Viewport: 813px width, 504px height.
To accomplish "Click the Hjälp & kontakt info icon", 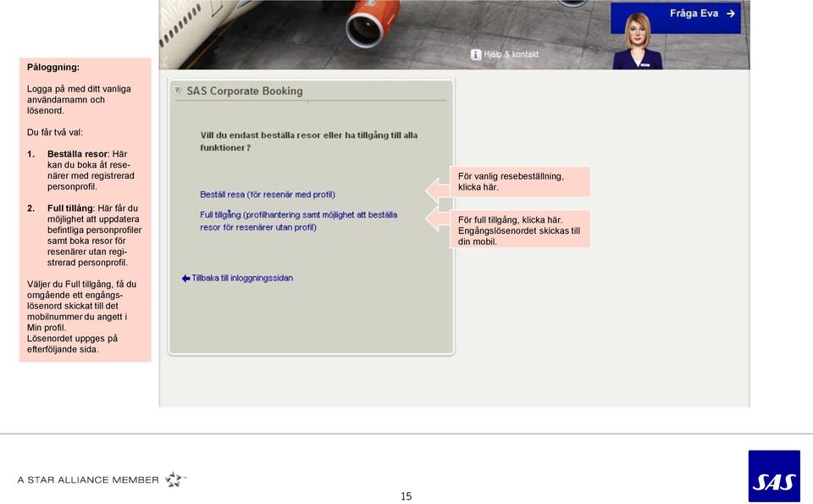I will pyautogui.click(x=476, y=54).
